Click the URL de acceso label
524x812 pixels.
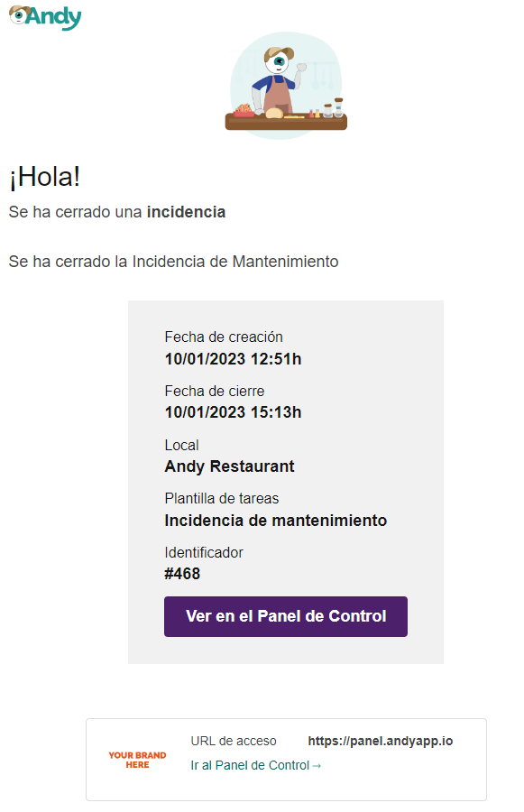(234, 741)
